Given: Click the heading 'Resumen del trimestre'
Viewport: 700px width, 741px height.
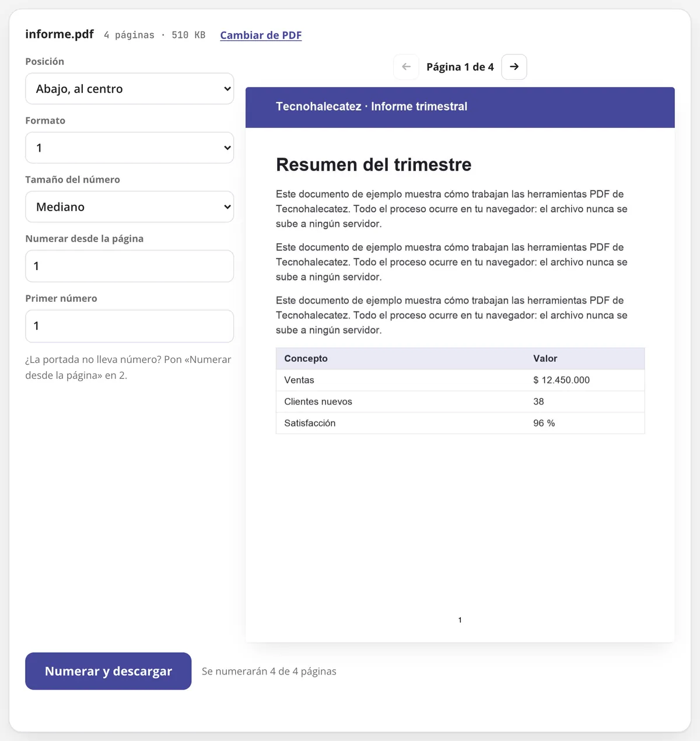Looking at the screenshot, I should click(373, 165).
